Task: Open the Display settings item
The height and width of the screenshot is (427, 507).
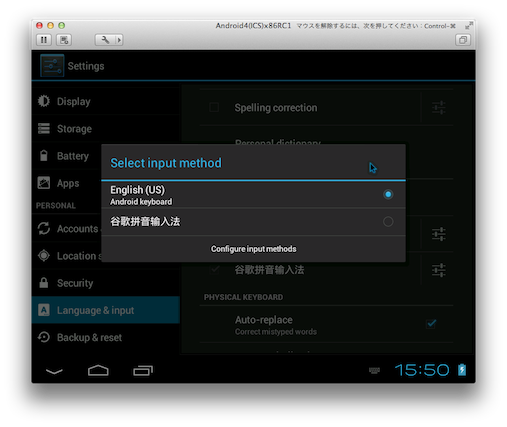Action: pos(106,101)
